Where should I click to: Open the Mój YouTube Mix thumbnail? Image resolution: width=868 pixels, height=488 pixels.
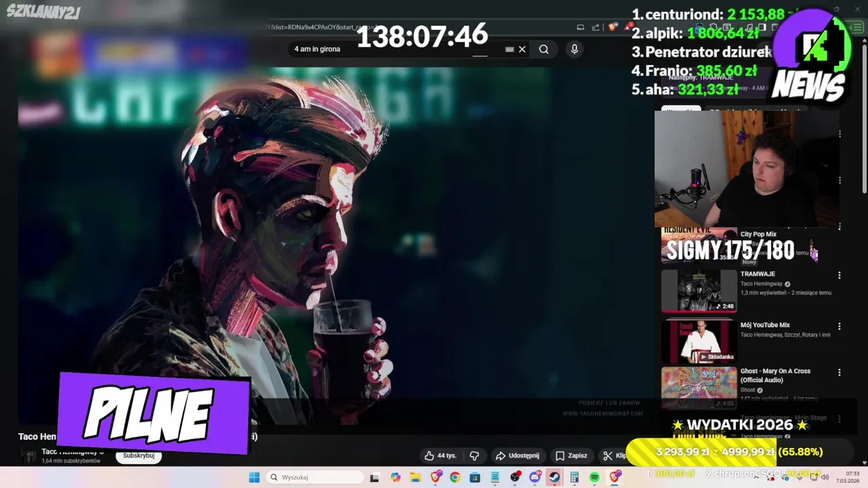click(x=699, y=342)
